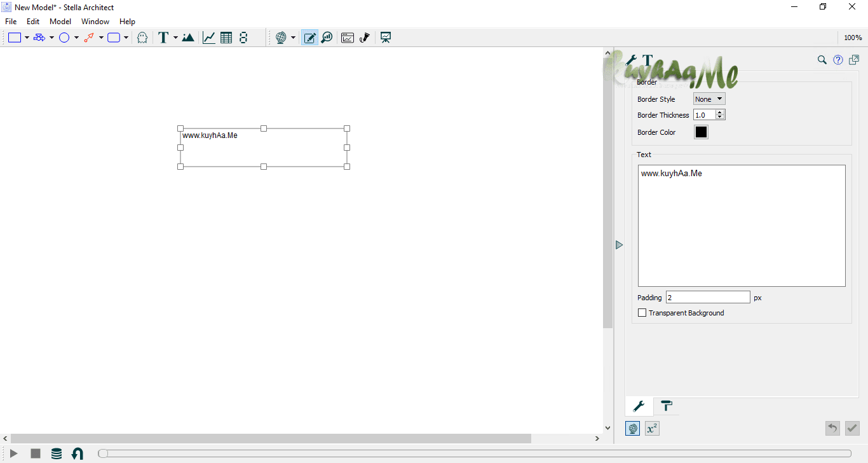Apply changes with the checkmark button
Image resolution: width=868 pixels, height=463 pixels.
coord(852,429)
